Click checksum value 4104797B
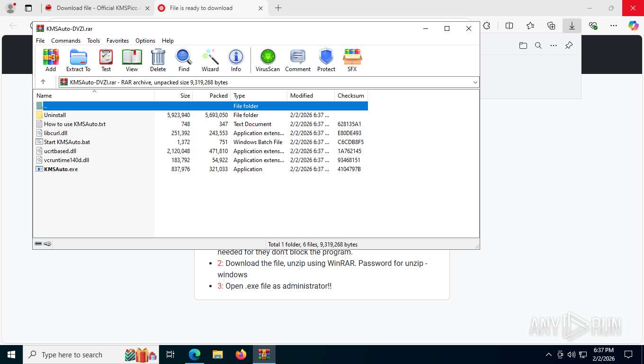This screenshot has height=364, width=644. point(349,169)
